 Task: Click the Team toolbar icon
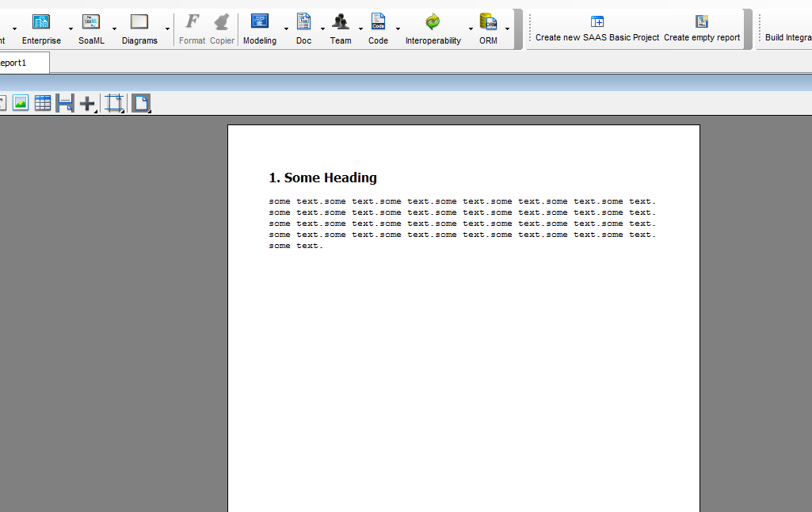(340, 21)
